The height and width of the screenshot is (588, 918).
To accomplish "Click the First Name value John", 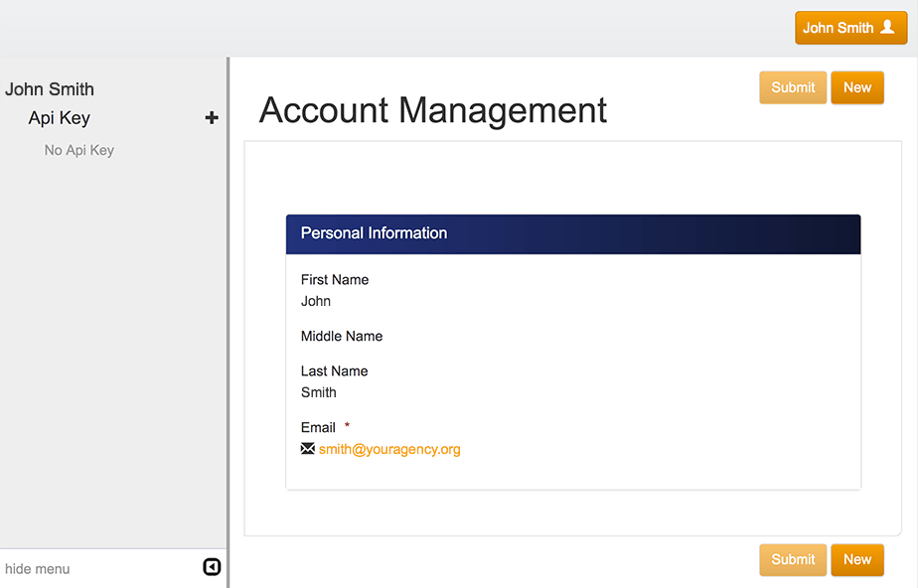I will coord(316,301).
